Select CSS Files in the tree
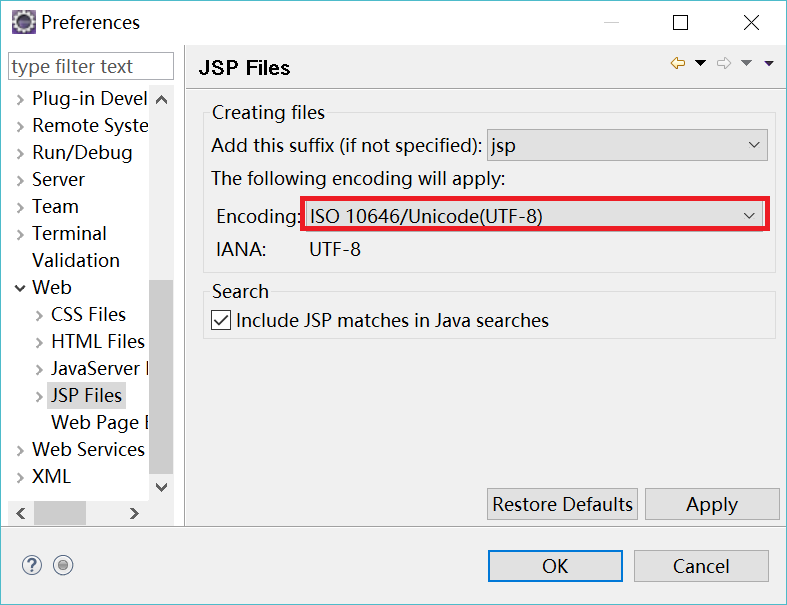 pos(88,314)
